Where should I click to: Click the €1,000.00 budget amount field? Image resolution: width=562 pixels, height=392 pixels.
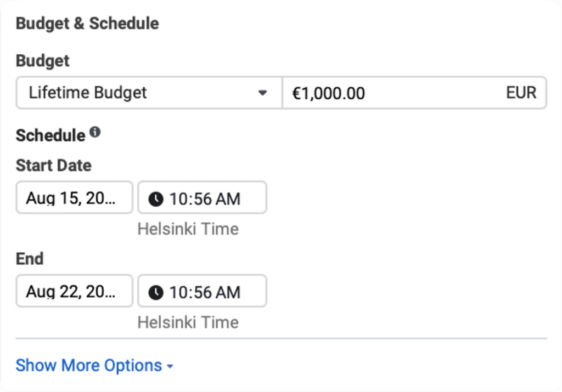(414, 93)
